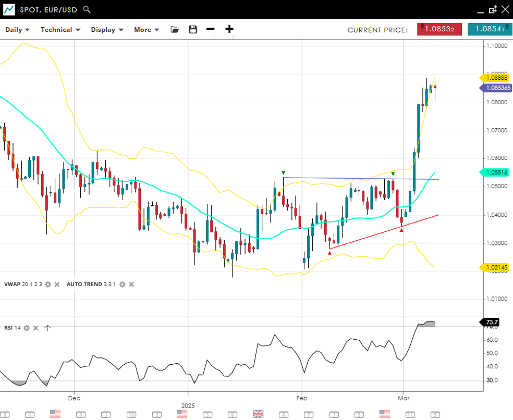Pop out chart into new window
This screenshot has width=513, height=420.
click(x=493, y=9)
